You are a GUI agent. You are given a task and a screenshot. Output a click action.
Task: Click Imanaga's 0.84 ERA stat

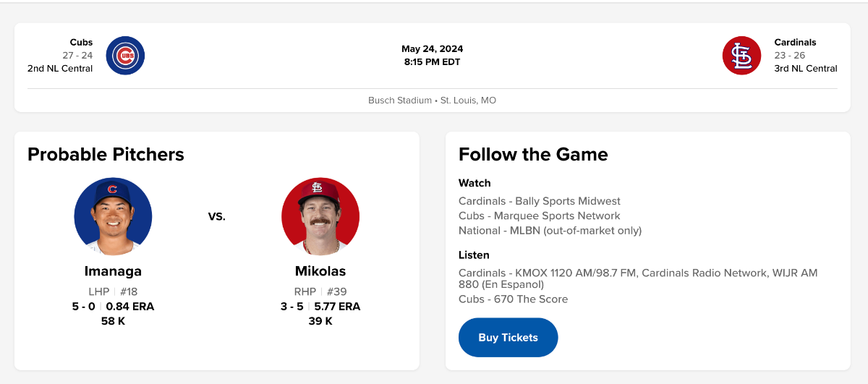coord(130,307)
